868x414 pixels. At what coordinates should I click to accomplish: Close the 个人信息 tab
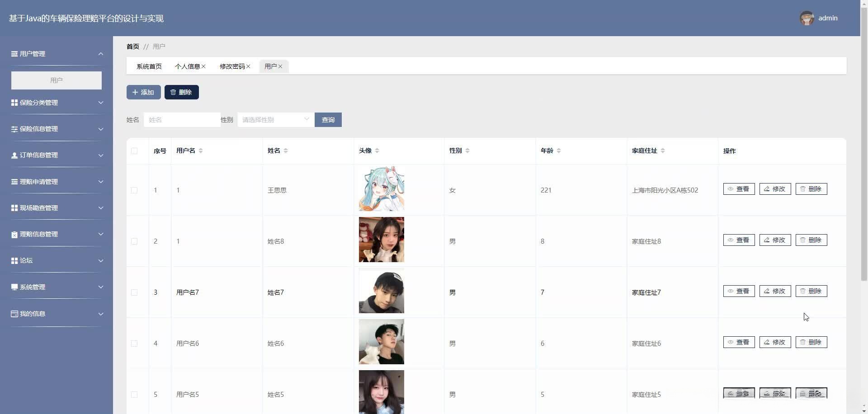pos(203,66)
